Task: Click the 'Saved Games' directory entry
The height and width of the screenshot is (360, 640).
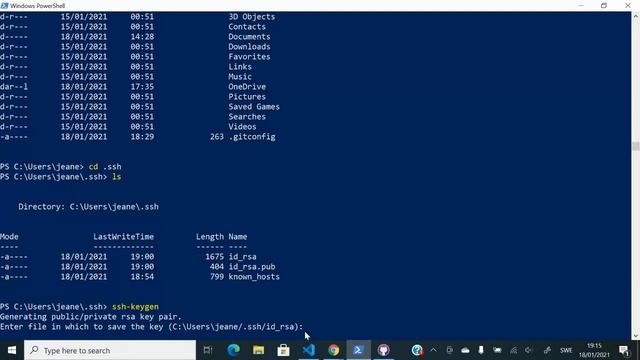Action: point(254,107)
